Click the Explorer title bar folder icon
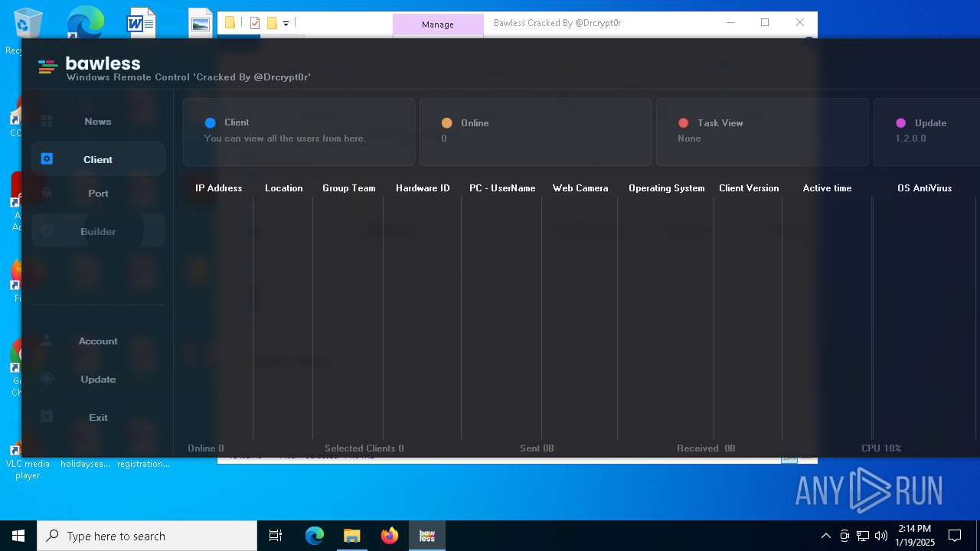Viewport: 980px width, 551px height. pos(230,23)
